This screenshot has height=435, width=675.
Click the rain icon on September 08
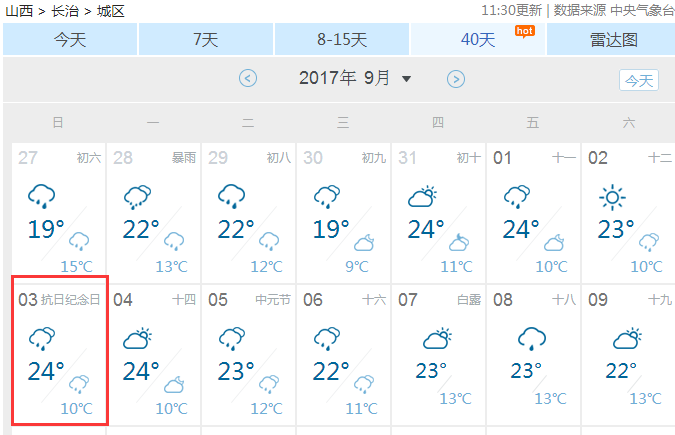[x=532, y=339]
